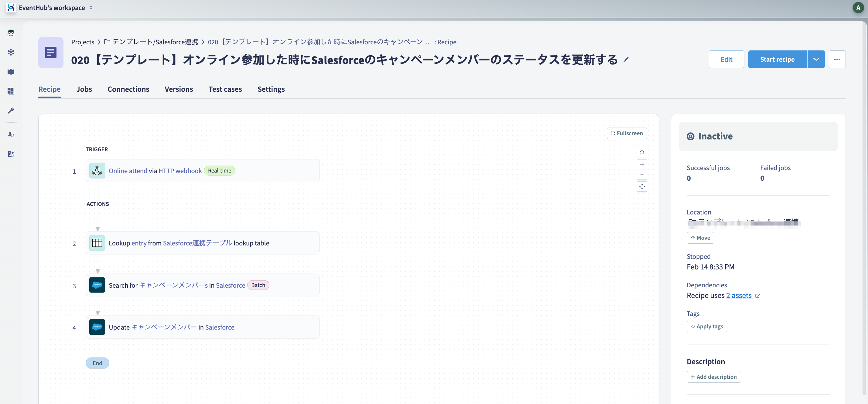Open the dashboard grid icon in the sidebar
This screenshot has height=404, width=868.
tap(11, 91)
